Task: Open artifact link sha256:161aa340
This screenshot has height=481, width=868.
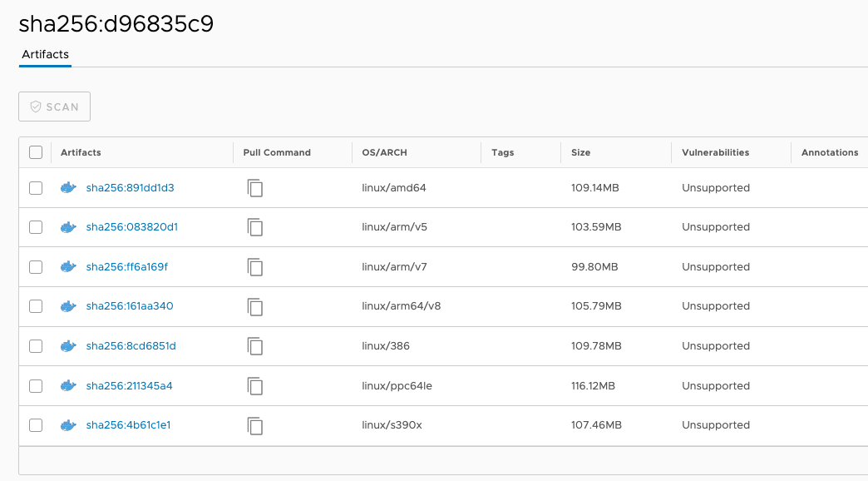Action: point(130,306)
